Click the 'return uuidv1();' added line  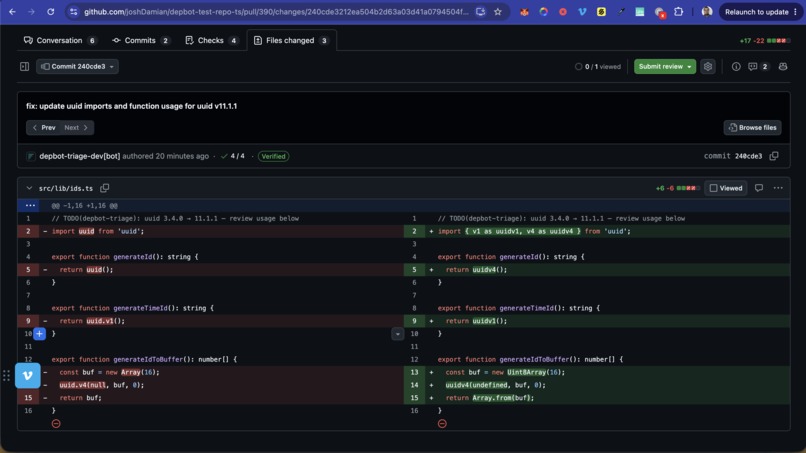point(476,321)
